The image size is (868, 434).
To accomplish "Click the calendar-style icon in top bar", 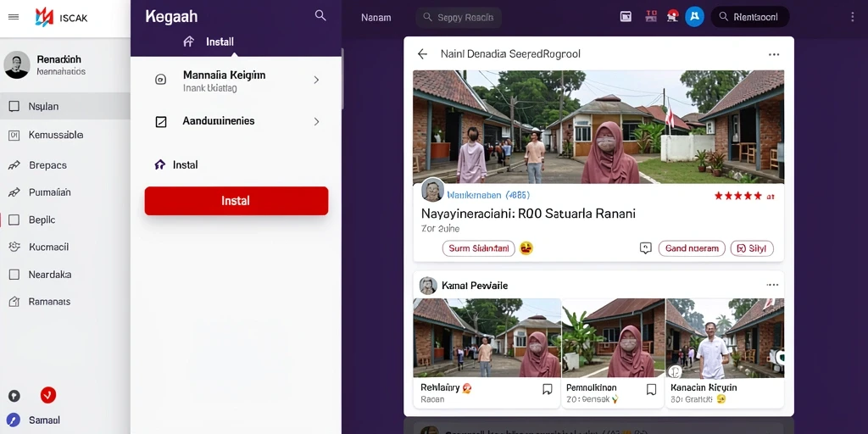I will 626,17.
